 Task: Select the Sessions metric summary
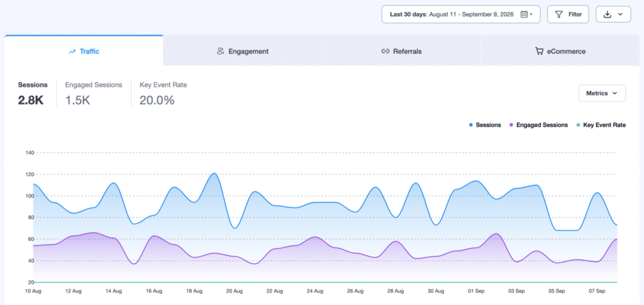click(33, 93)
